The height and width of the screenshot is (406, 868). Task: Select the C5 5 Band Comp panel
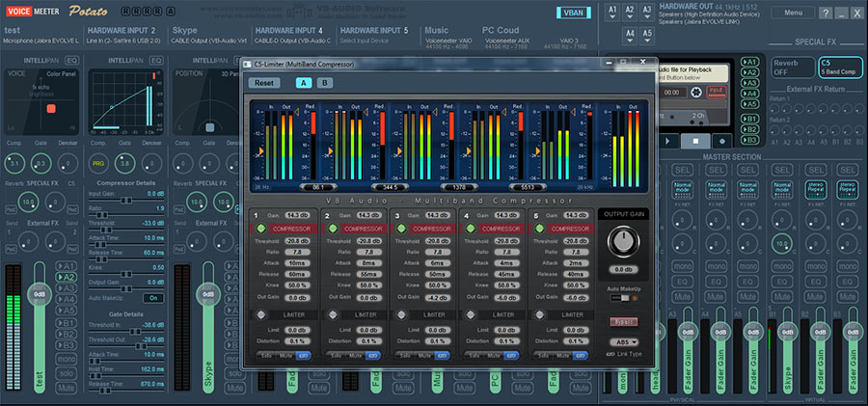[x=840, y=67]
